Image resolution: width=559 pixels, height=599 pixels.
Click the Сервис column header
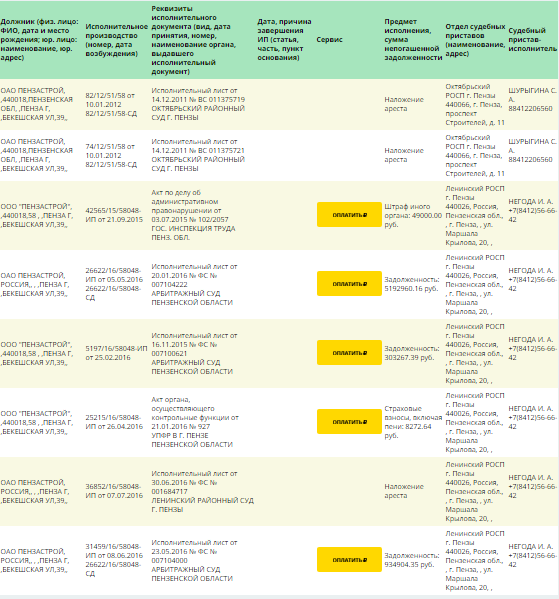pos(329,40)
